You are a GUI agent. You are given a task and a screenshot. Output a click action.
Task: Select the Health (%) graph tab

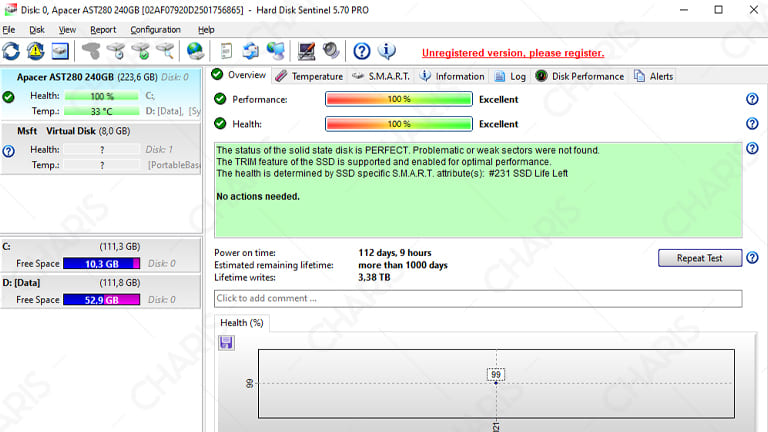pyautogui.click(x=241, y=323)
